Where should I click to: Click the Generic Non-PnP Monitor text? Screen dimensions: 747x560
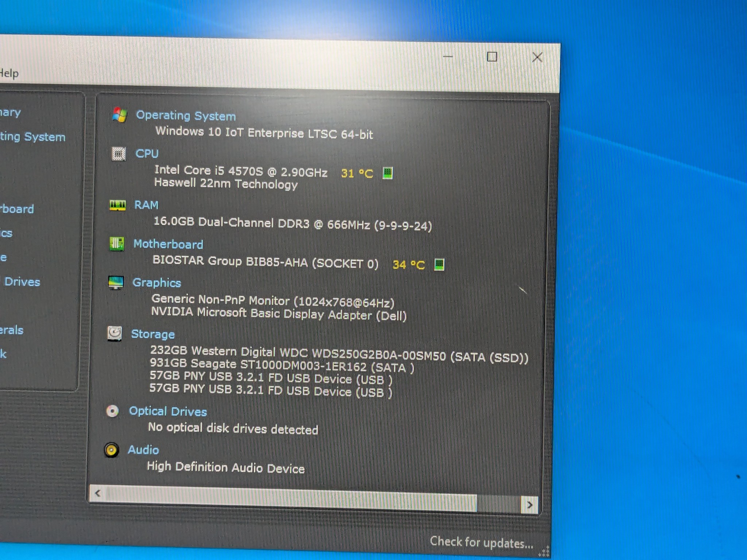(273, 301)
